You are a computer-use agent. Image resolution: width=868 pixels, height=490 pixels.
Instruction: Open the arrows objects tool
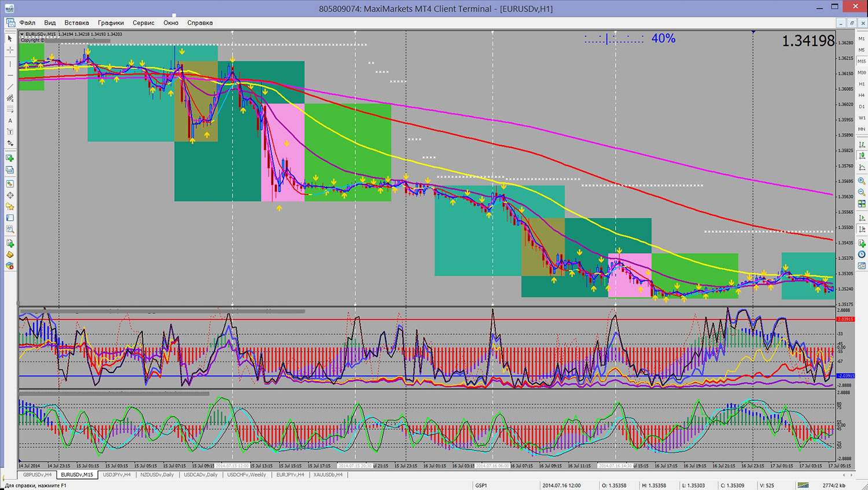[x=10, y=143]
